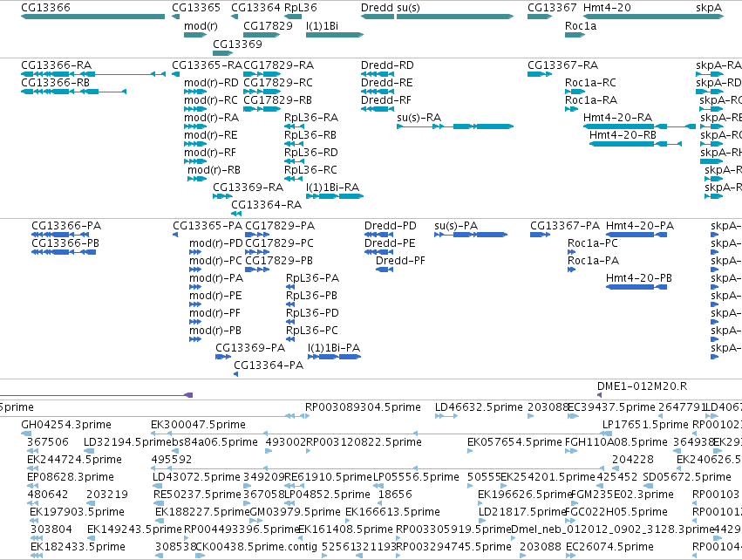The image size is (742, 560).
Task: Select transcript Roc1a-RC
Action: [x=575, y=92]
